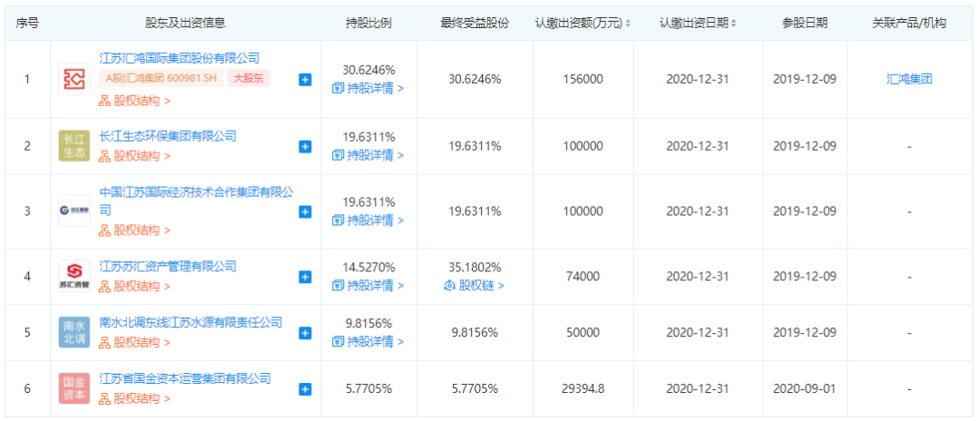Expand plus icon for 南水北调东线江苏水源 row
This screenshot has height=421, width=980.
[x=305, y=333]
